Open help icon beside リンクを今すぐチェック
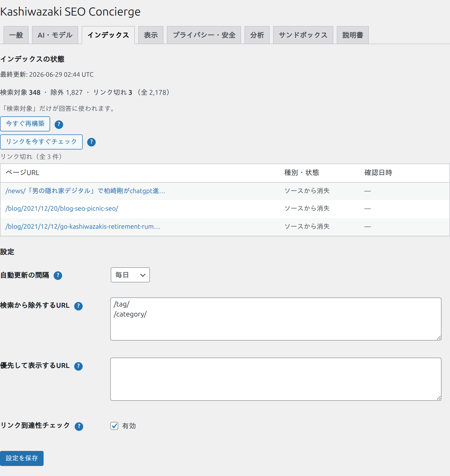This screenshot has height=476, width=450. point(91,142)
